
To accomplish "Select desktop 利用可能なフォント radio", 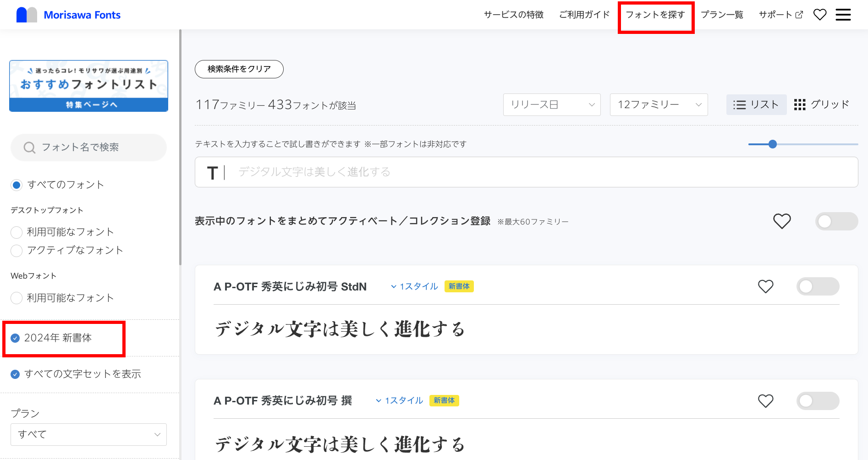I will click(16, 232).
